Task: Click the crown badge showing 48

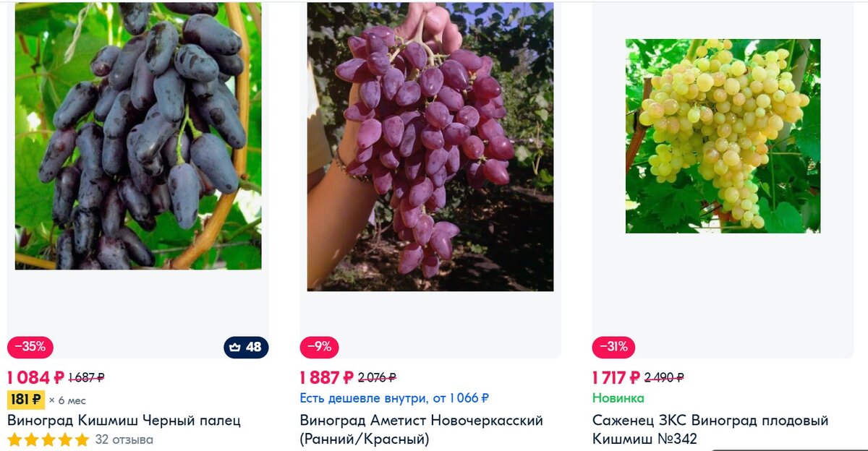Action: coord(246,347)
